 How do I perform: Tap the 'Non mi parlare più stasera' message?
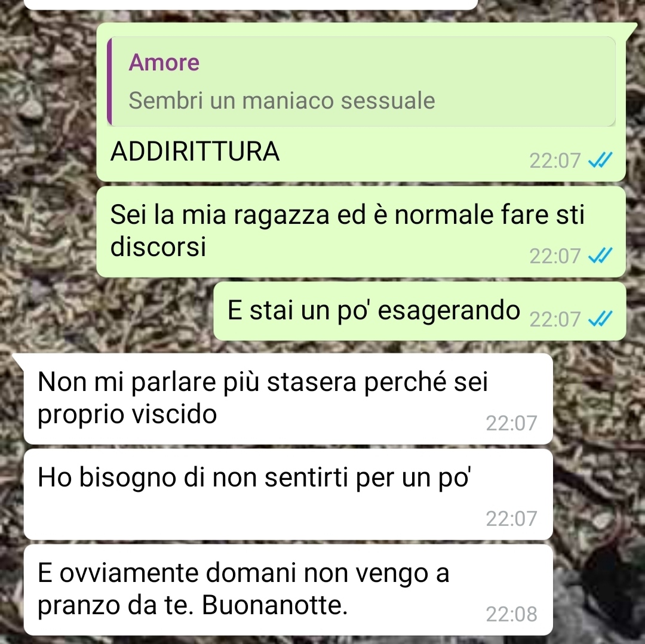point(288,399)
